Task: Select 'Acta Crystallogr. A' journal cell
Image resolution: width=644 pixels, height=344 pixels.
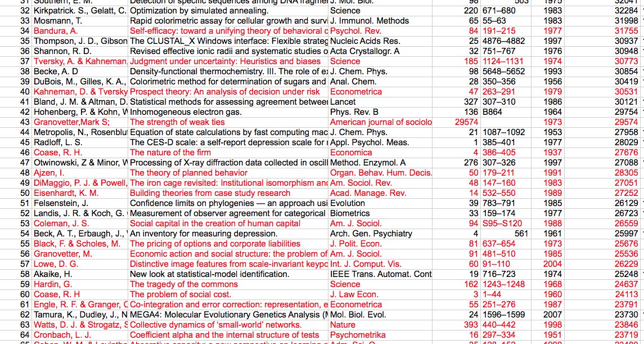Action: tap(380, 51)
